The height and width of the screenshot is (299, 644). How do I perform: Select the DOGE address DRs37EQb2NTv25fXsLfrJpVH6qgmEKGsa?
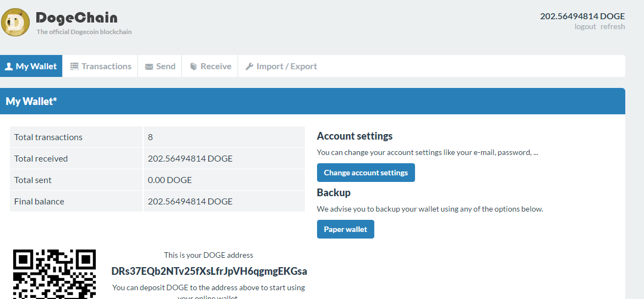click(x=209, y=272)
